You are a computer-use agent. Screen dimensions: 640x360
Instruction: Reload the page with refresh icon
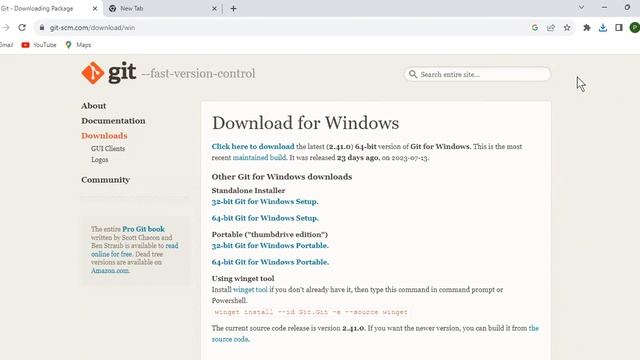(x=22, y=28)
